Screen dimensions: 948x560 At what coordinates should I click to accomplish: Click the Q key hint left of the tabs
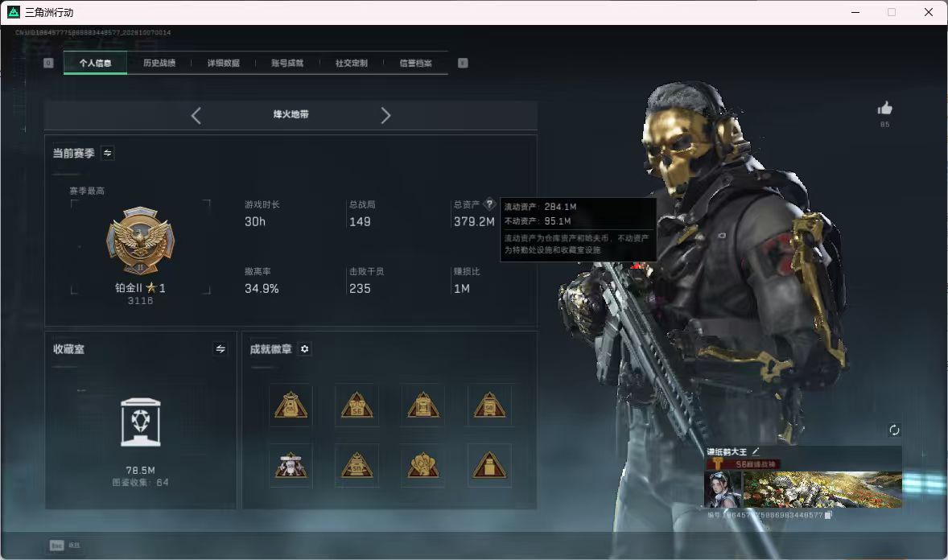click(x=48, y=63)
